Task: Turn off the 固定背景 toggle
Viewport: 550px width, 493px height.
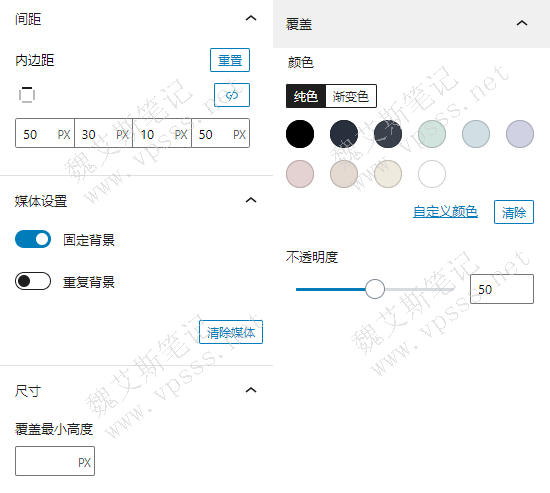Action: [33, 239]
